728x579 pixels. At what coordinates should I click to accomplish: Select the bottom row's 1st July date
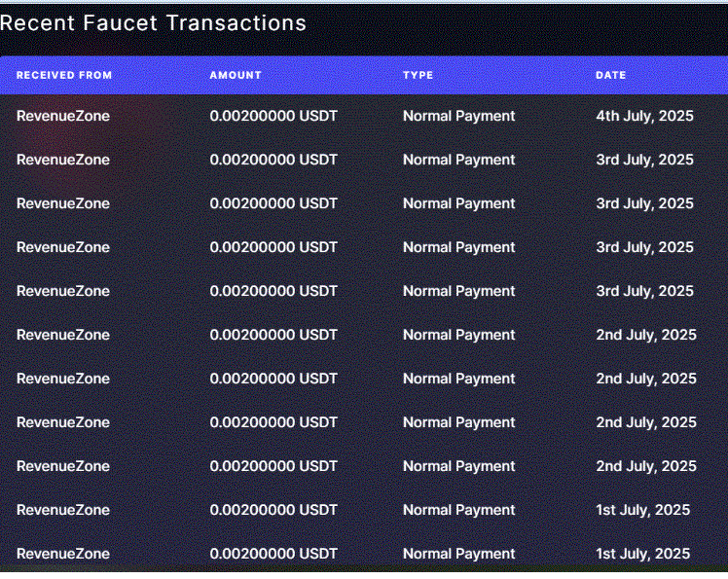(x=642, y=554)
